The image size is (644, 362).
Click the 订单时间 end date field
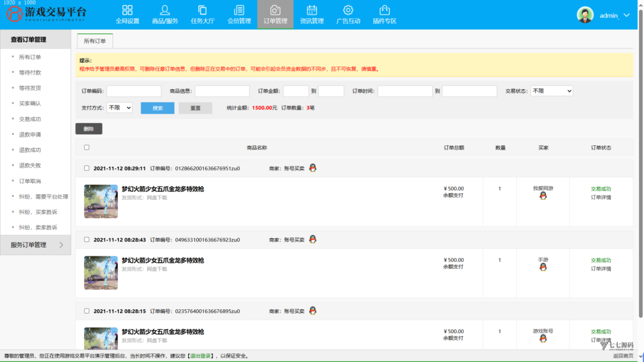(469, 91)
